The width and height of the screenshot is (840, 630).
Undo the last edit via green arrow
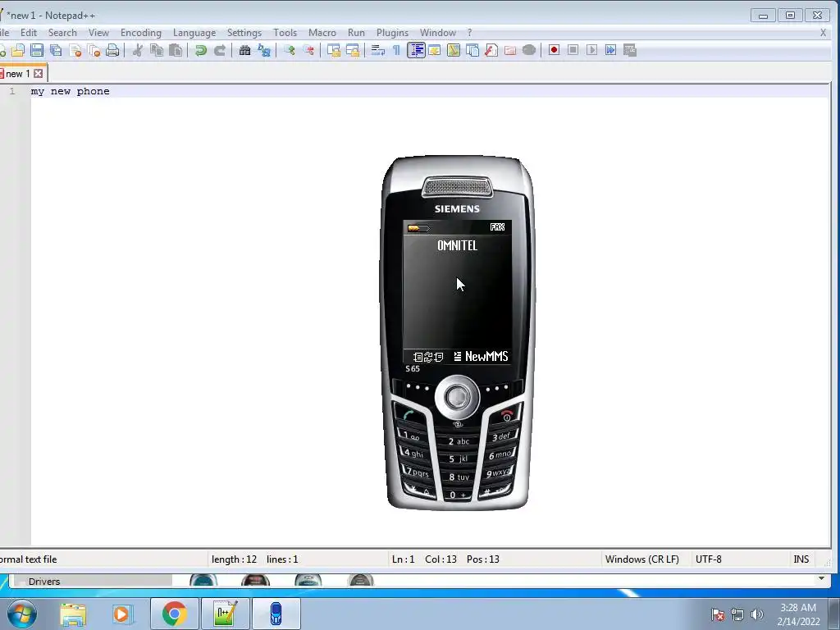[x=201, y=50]
